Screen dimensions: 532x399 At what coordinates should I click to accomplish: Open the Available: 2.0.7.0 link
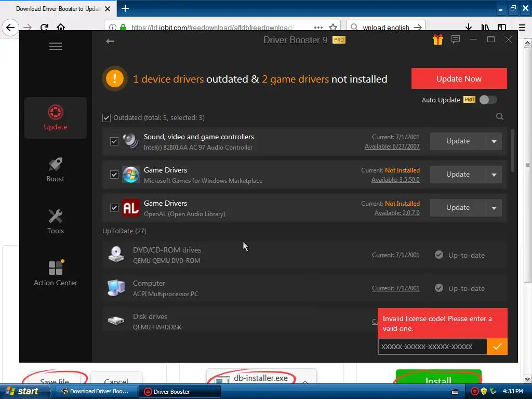[x=397, y=213]
